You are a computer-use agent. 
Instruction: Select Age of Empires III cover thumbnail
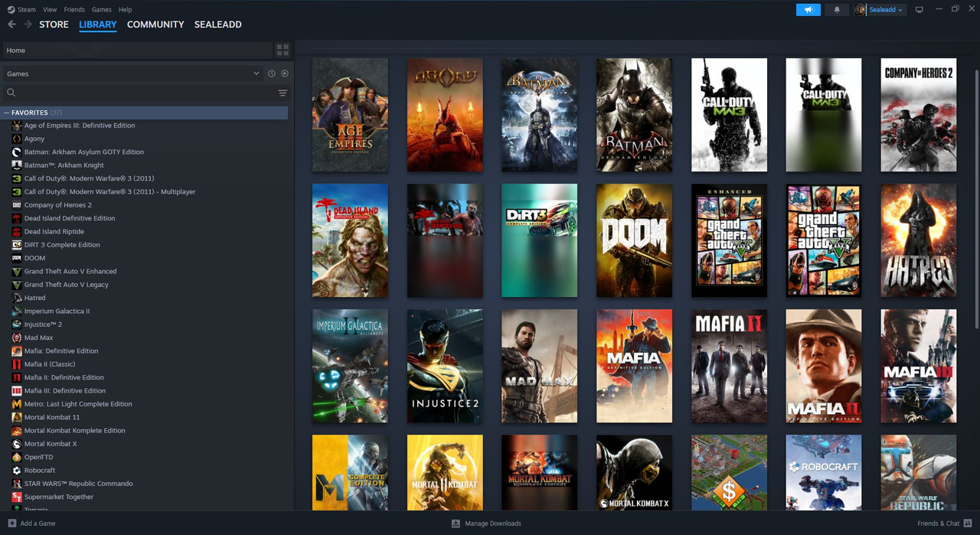(350, 115)
